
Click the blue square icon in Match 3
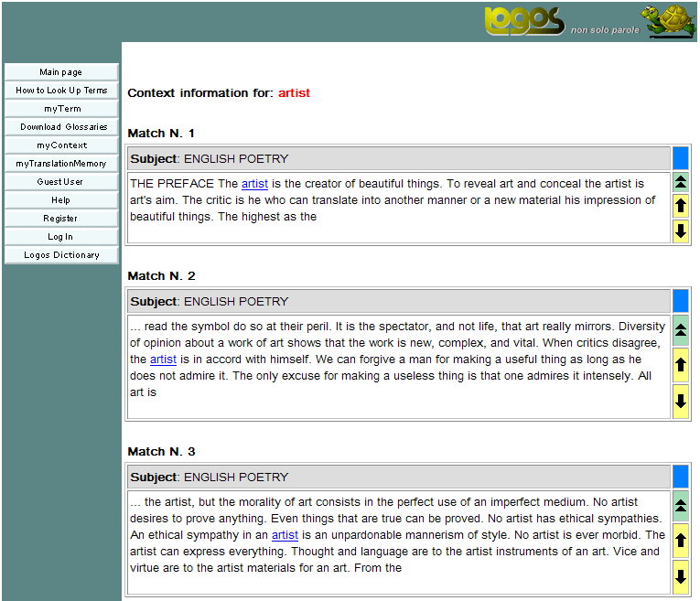(681, 477)
